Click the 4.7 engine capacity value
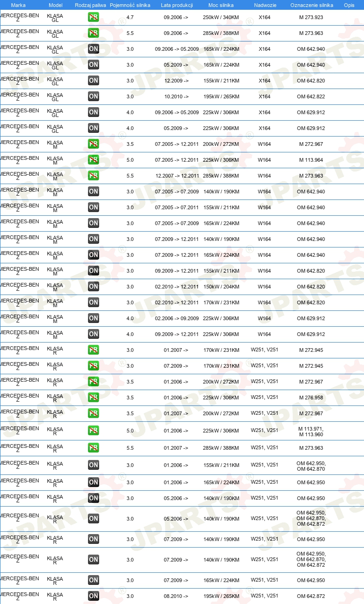Screen dimensions: 364x604 click(130, 17)
